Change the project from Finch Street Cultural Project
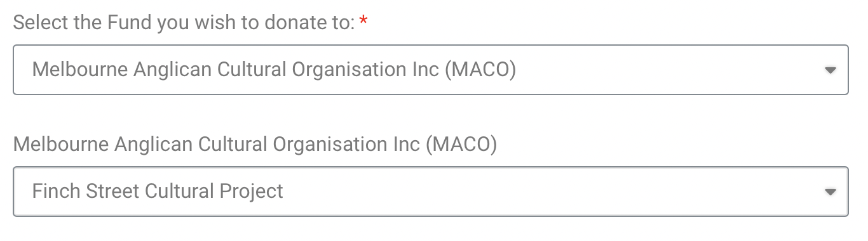Image resolution: width=868 pixels, height=241 pixels. click(x=431, y=192)
